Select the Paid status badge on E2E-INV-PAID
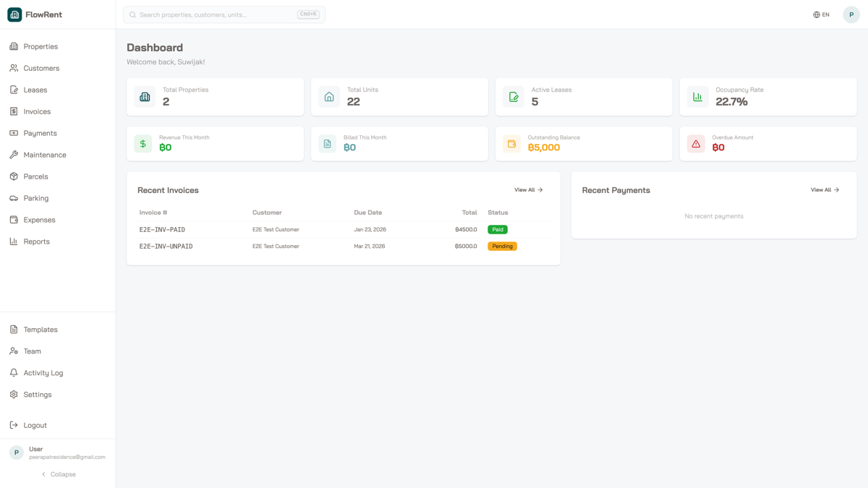This screenshot has height=488, width=868. tap(497, 229)
